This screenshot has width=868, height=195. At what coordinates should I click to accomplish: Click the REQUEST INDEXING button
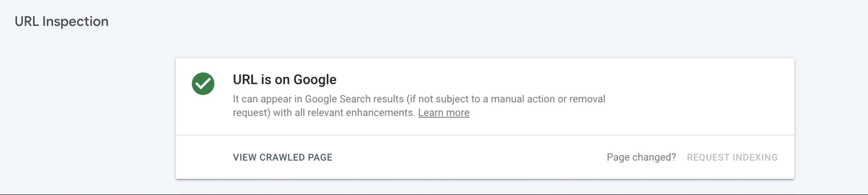[x=732, y=158]
